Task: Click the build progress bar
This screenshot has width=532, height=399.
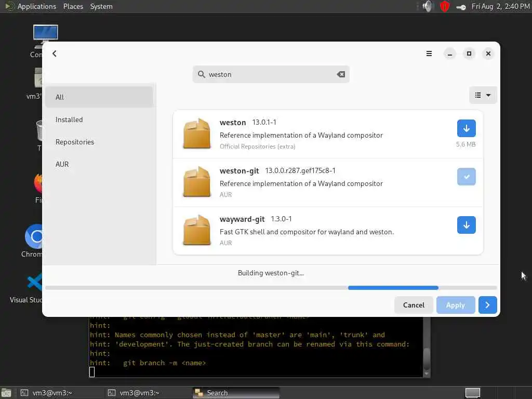Action: [x=271, y=288]
